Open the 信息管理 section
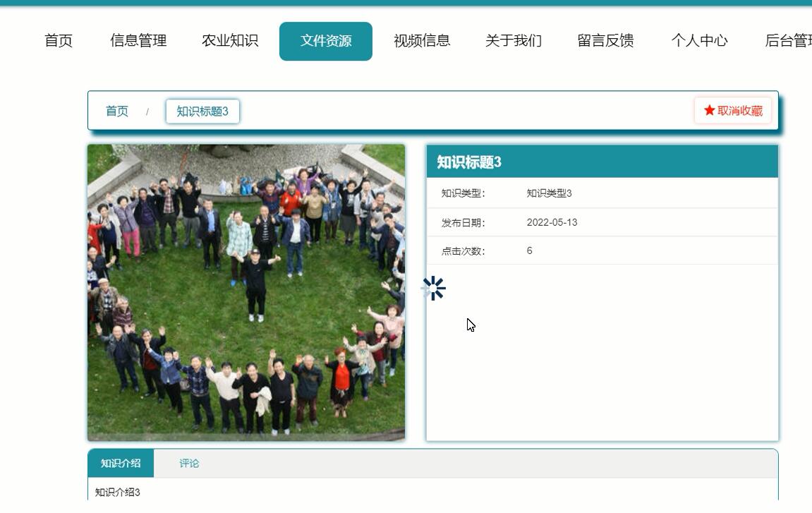The height and width of the screenshot is (513, 812). [x=138, y=41]
